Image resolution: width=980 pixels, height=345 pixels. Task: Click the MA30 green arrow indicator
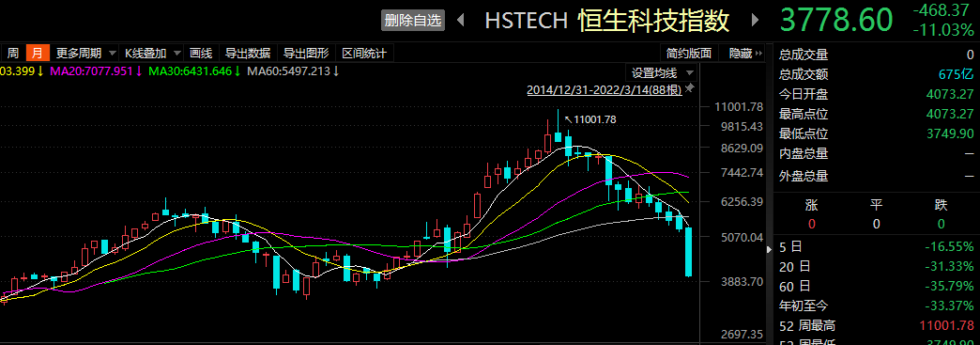237,71
